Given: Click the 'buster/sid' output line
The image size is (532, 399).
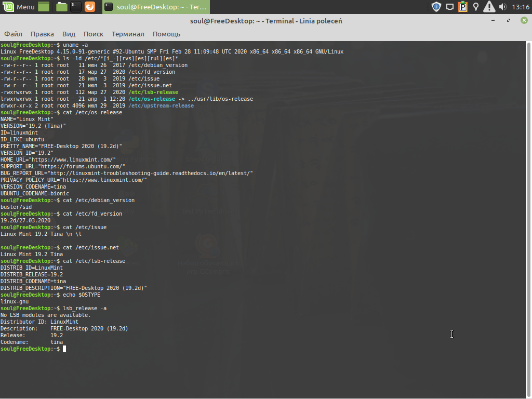Looking at the screenshot, I should pyautogui.click(x=16, y=207).
